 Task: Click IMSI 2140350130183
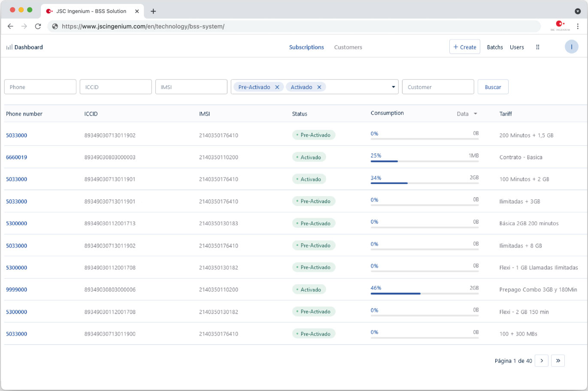(218, 223)
